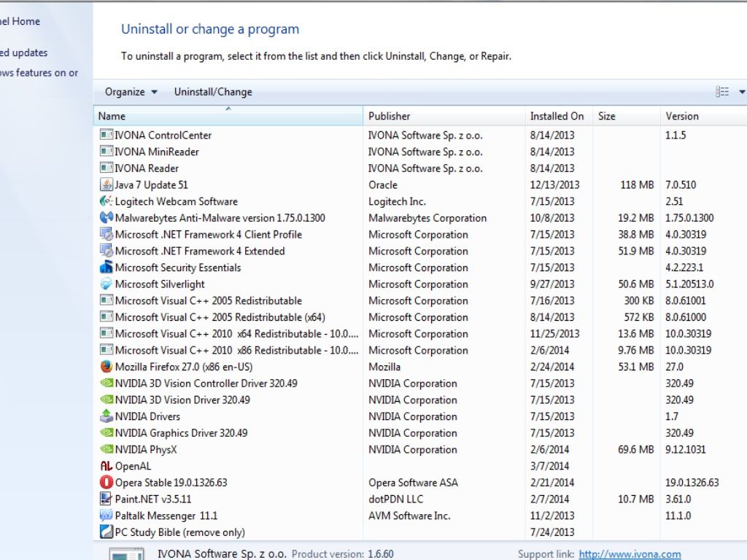Sort programs by Publisher column header
Viewport: 747px width, 560px height.
[444, 116]
